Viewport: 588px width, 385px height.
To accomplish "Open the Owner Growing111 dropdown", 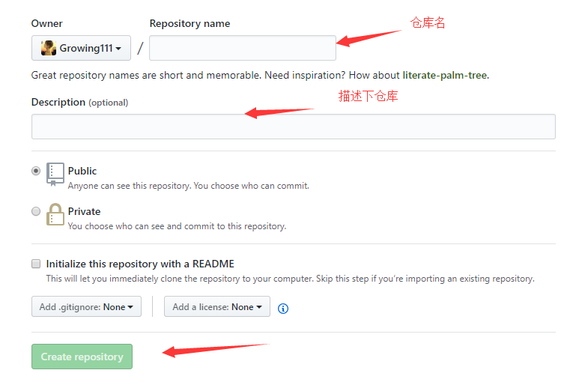I will click(81, 48).
